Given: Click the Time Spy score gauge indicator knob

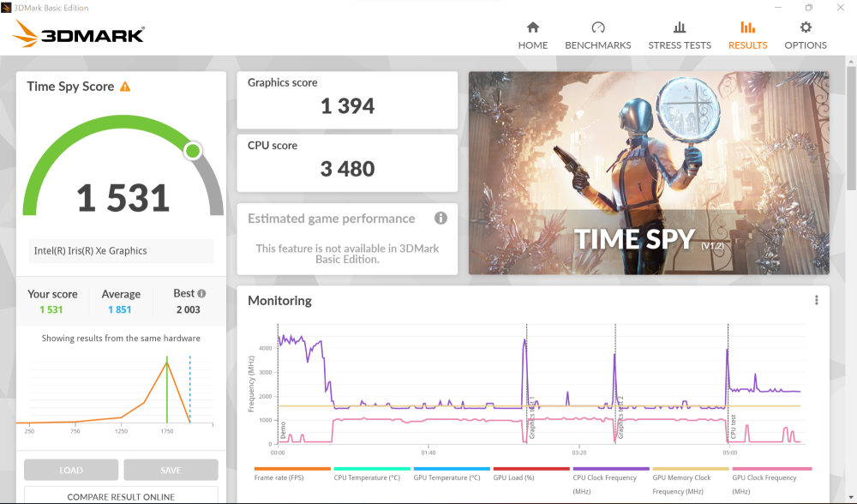Looking at the screenshot, I should (192, 151).
